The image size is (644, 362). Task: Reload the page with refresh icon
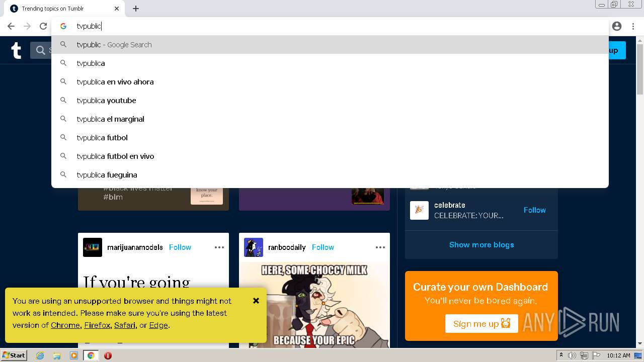tap(43, 26)
